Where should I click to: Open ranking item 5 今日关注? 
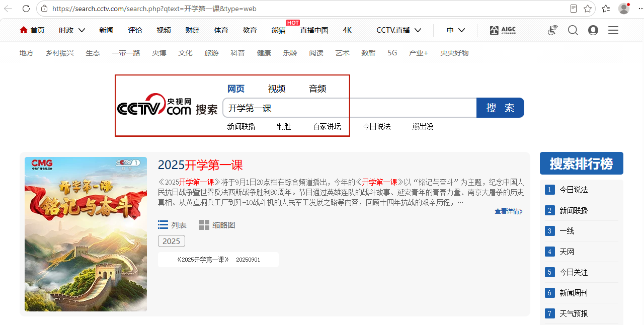point(574,272)
